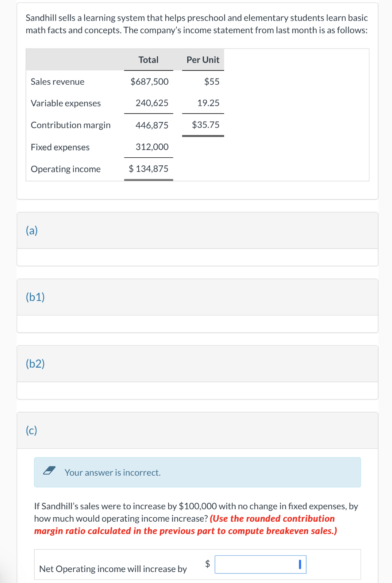Screen dimensions: 392x583
Task: Expand section (b1) header
Action: [197, 297]
